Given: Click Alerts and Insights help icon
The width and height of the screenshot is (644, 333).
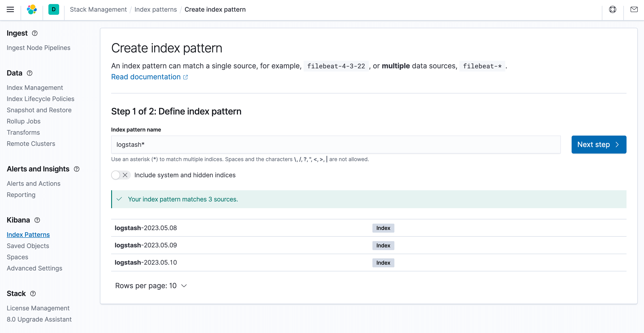Looking at the screenshot, I should [x=76, y=169].
